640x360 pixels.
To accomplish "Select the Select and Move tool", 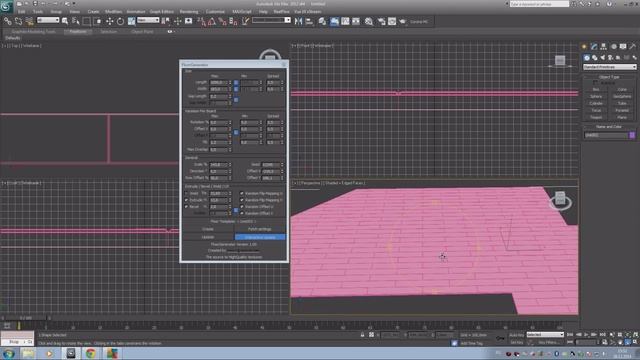I will [109, 21].
